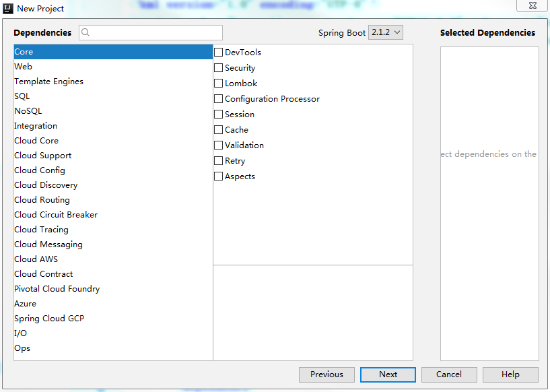Select Cloud Support category
The image size is (550, 392).
click(113, 155)
